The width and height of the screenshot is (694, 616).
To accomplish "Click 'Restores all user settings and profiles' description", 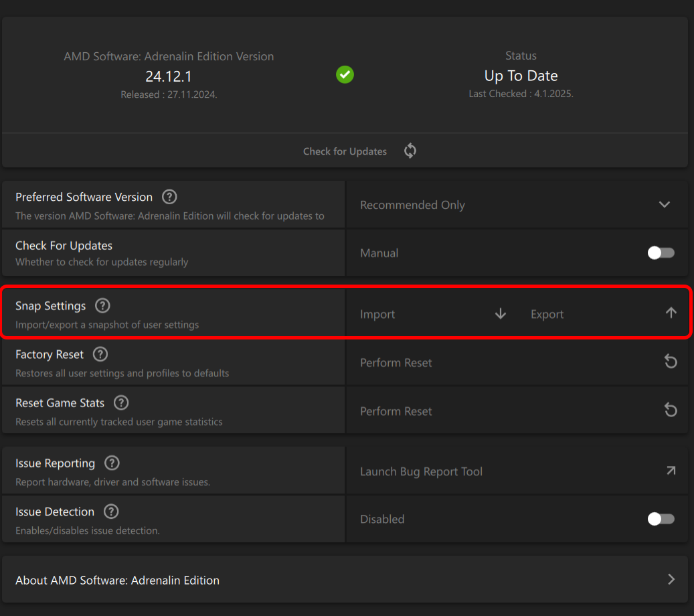I will point(122,374).
